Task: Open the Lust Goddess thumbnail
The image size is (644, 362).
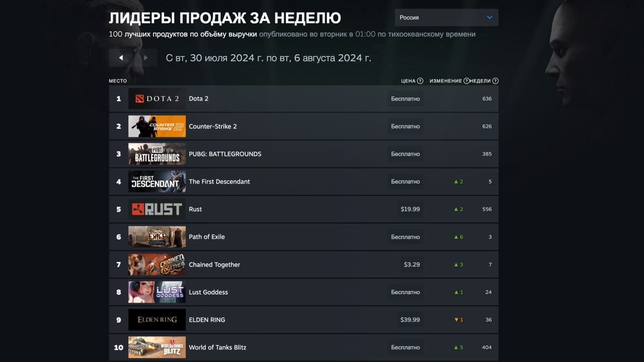Action: (157, 292)
